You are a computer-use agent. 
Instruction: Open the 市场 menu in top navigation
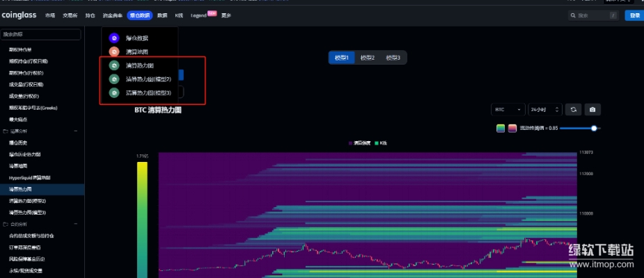50,15
